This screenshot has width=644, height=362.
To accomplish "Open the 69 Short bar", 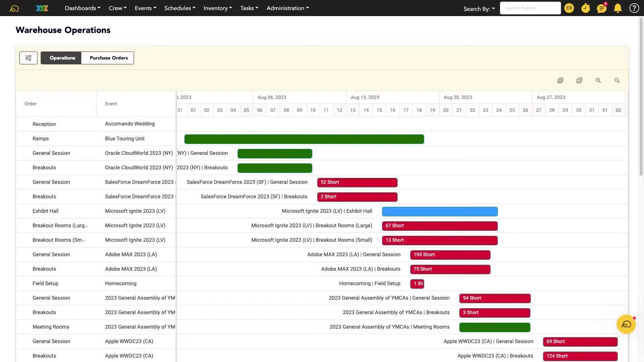I will [x=580, y=342].
